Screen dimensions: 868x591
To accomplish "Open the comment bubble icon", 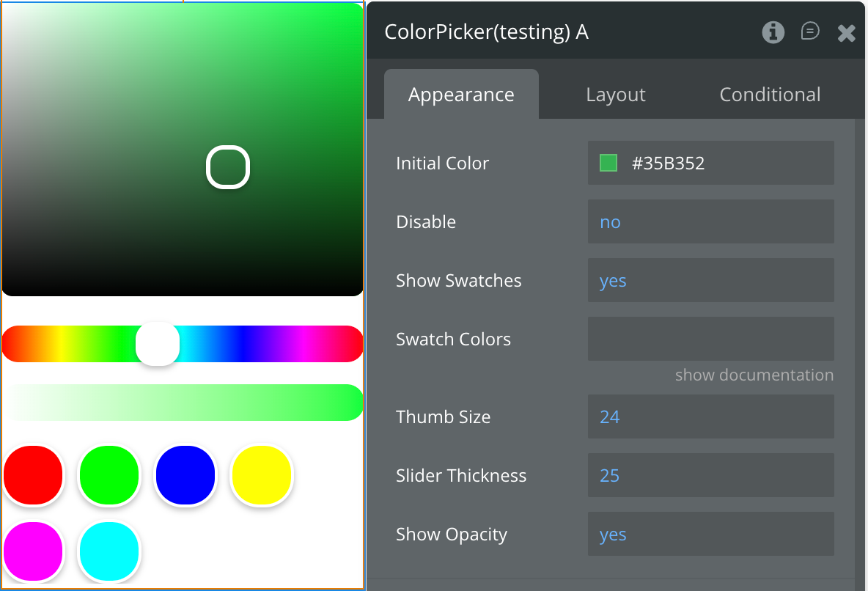I will pos(810,32).
